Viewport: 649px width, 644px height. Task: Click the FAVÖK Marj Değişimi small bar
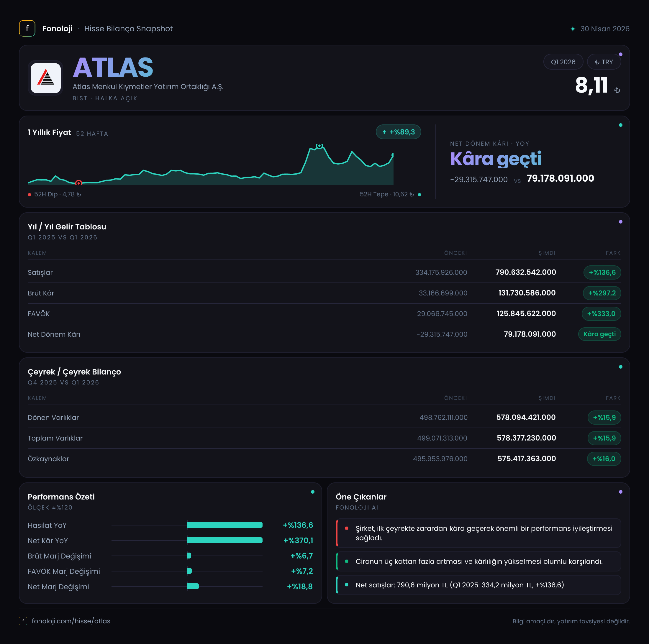[189, 571]
